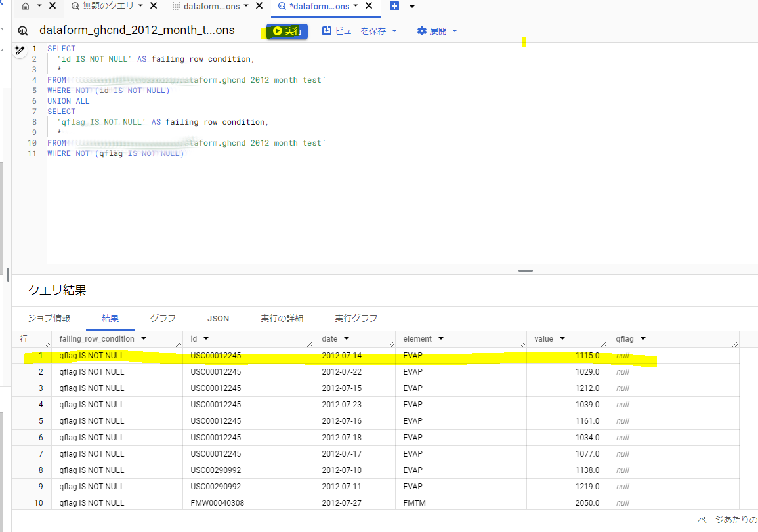Viewport: 758px width, 532px height.
Task: Click line 1 SELECT in the editor
Action: (62, 49)
